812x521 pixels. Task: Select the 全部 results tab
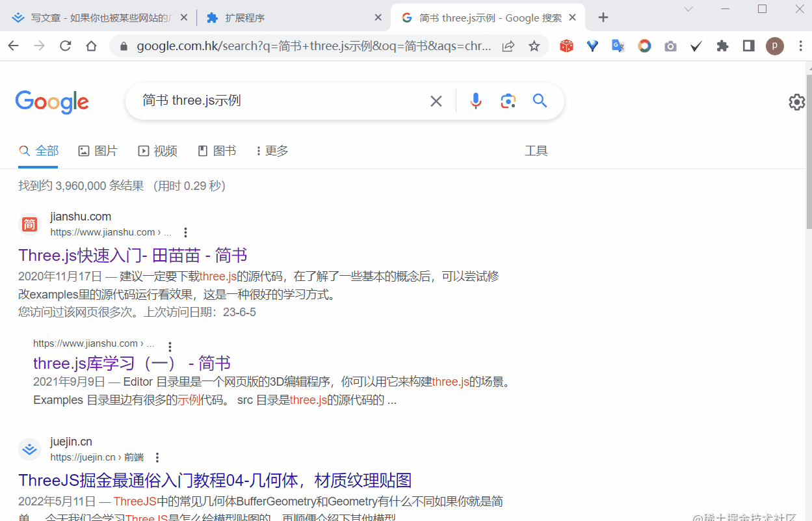click(39, 151)
